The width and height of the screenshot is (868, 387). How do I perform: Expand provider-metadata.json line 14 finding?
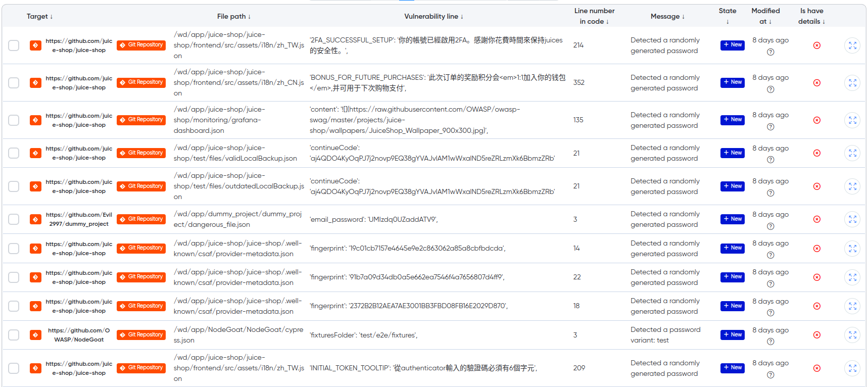[x=852, y=249]
